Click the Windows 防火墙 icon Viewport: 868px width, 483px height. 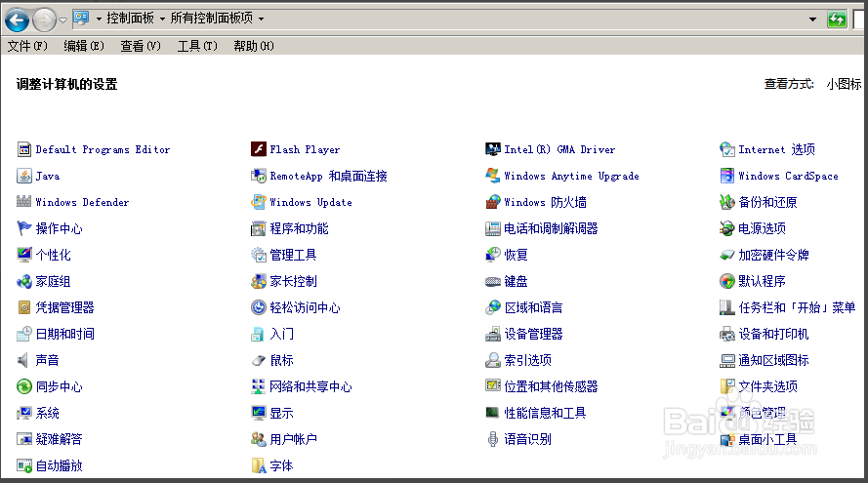[493, 202]
